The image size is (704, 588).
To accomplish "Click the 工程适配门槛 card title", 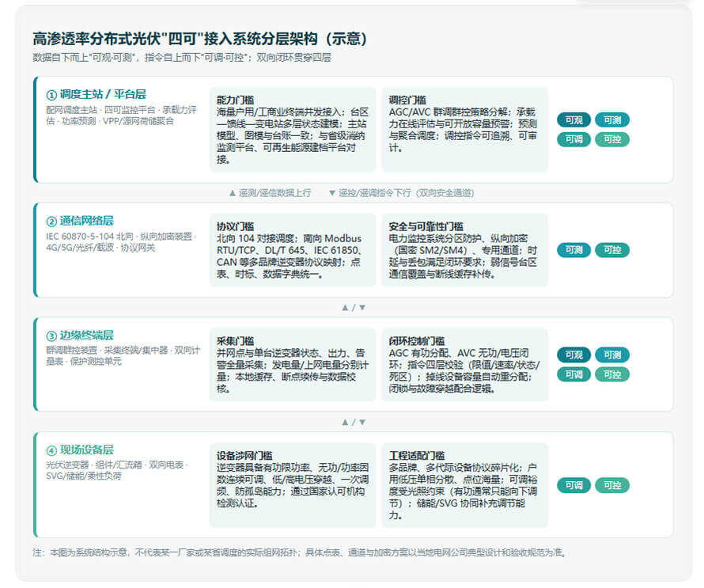I will 417,456.
